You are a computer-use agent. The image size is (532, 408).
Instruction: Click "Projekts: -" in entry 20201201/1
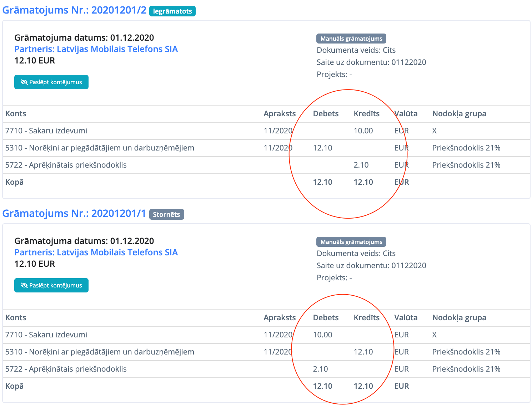(334, 278)
